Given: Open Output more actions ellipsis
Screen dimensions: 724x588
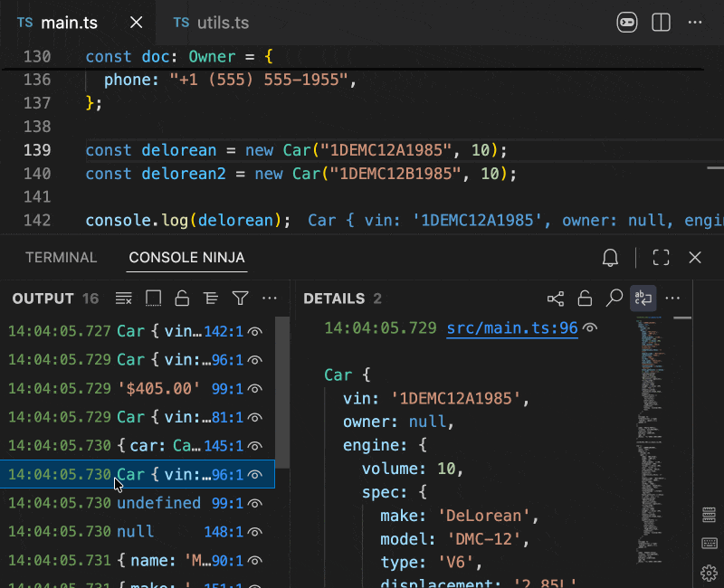Looking at the screenshot, I should 269,299.
